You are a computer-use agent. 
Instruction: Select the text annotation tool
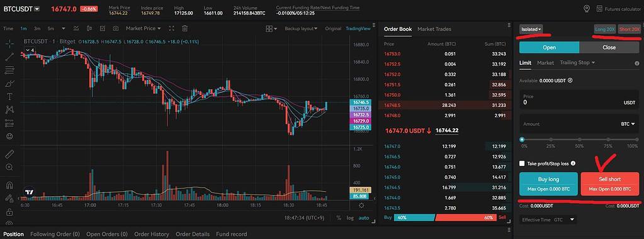click(9, 96)
